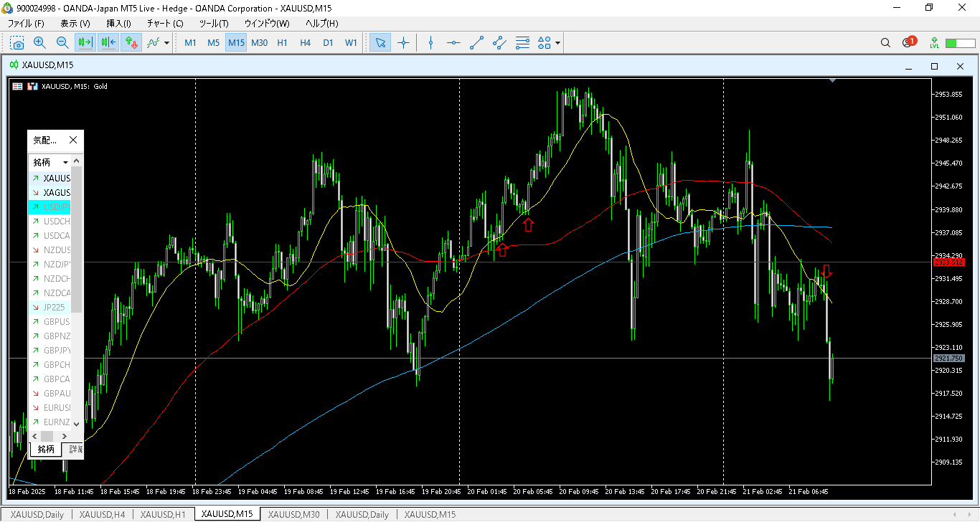Select the cursor arrow tool
This screenshot has height=522, width=980.
[x=380, y=42]
